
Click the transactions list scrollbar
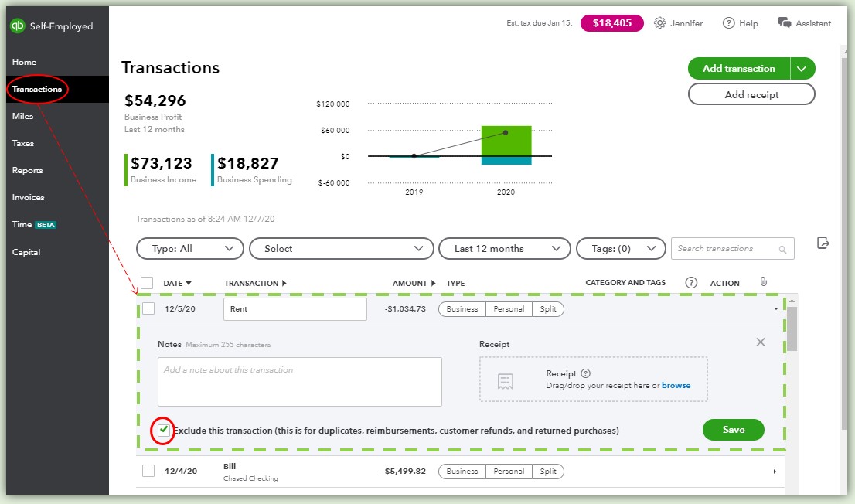pos(792,329)
